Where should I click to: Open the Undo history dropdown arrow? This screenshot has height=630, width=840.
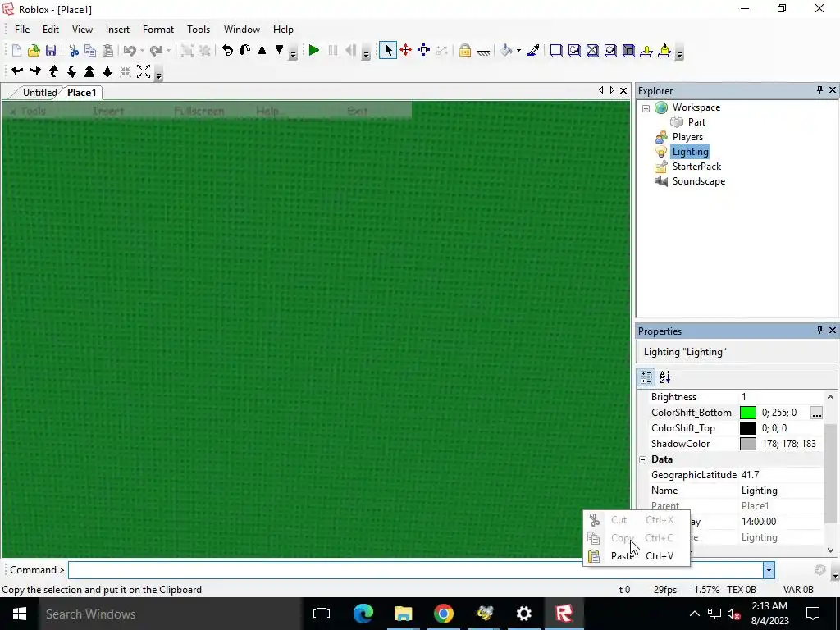(142, 51)
